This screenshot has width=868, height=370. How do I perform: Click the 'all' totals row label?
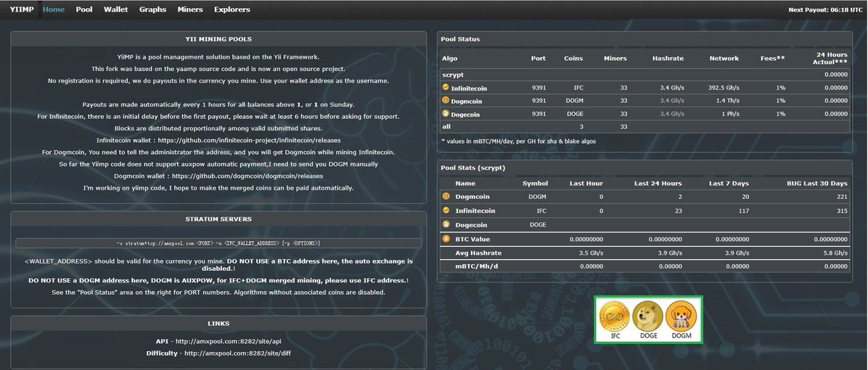(x=446, y=127)
